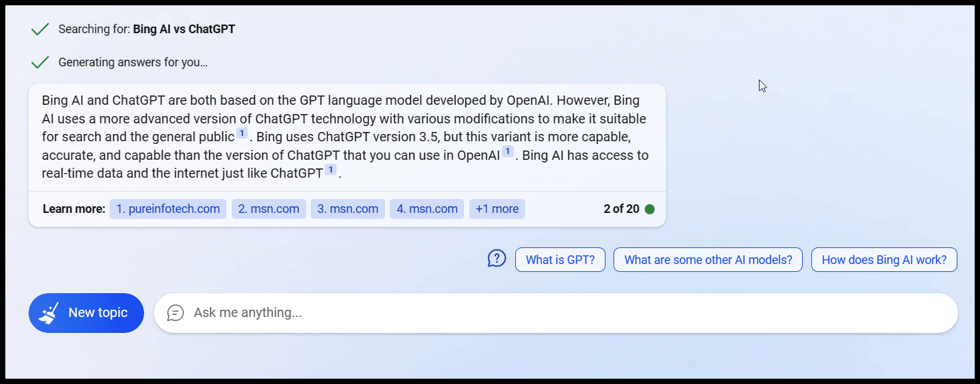Open the second source link msn.com
Viewport: 980px width, 384px height.
point(268,208)
